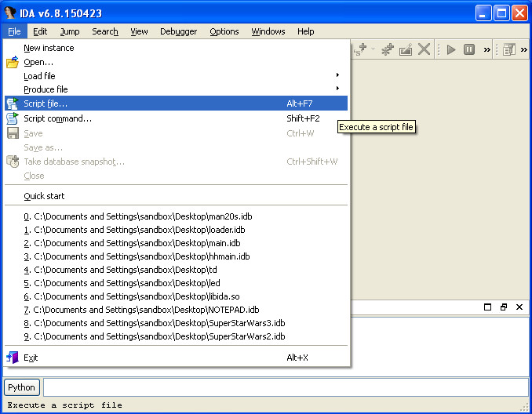Expand the rightmost toolbar overflow chevron
532x414 pixels.
[x=524, y=50]
